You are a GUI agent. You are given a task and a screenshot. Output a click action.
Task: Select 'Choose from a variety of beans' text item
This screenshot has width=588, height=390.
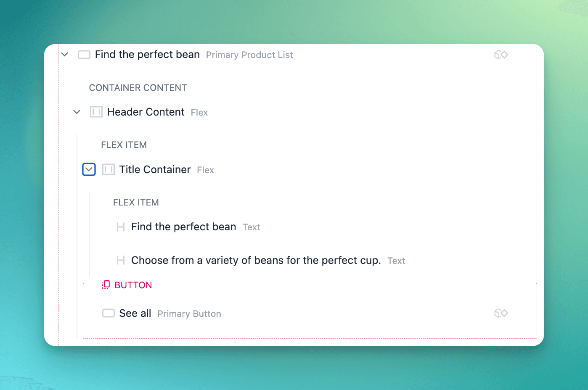[256, 261]
